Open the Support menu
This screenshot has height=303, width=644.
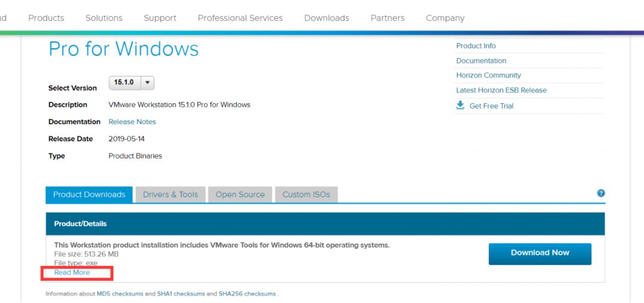coord(160,18)
